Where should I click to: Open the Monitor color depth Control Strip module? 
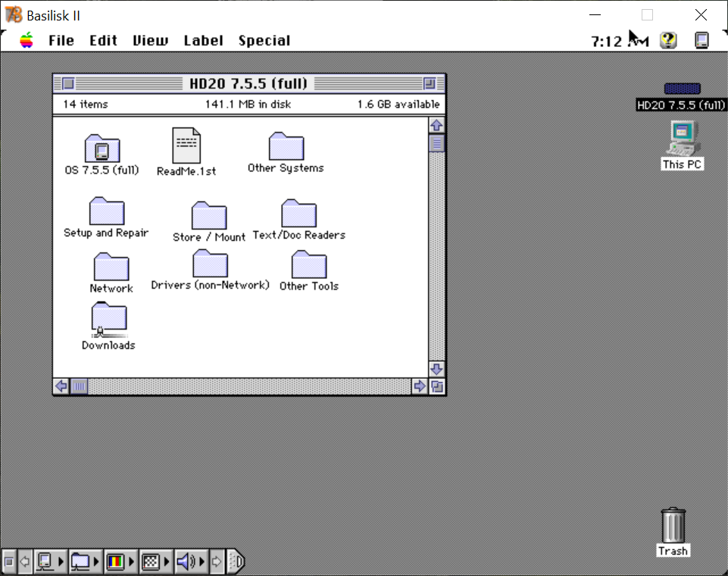point(120,562)
